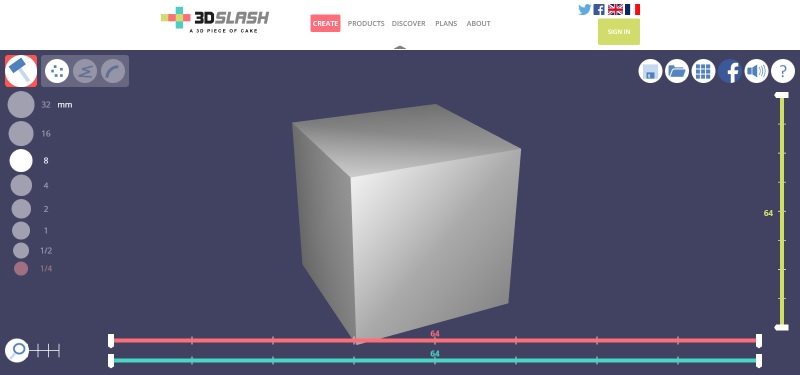This screenshot has width=800, height=375.
Task: Select the hammer tool
Action: [21, 71]
